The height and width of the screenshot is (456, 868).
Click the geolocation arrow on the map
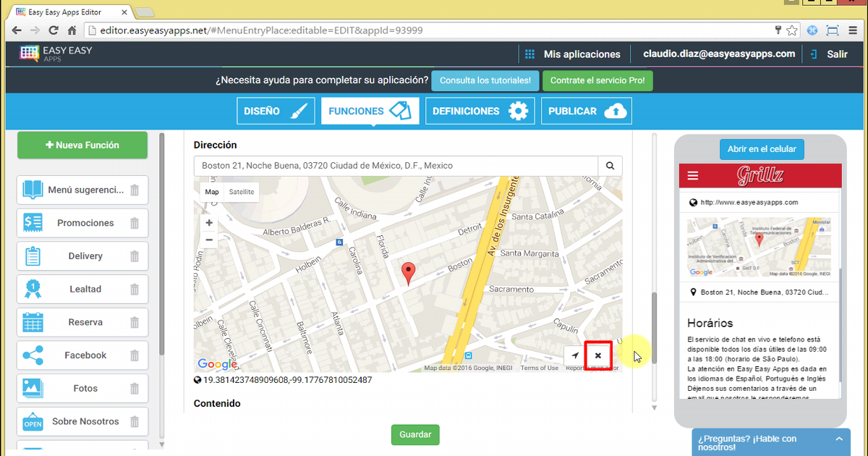[x=575, y=355]
